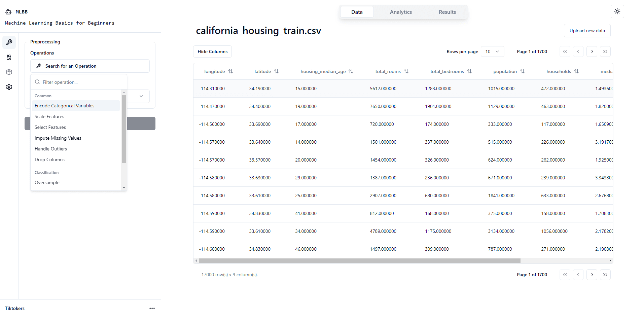Expand the Search for an Operation combo box

point(90,66)
